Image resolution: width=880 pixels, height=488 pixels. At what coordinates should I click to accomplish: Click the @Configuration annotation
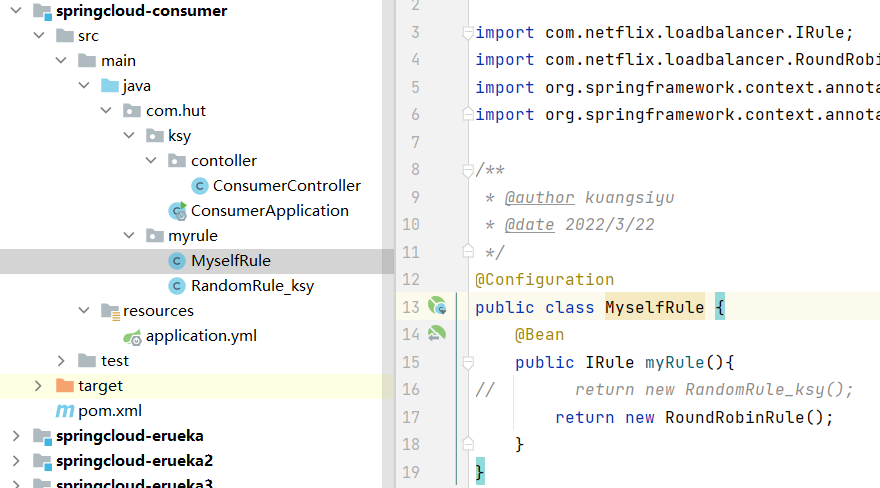pyautogui.click(x=544, y=279)
